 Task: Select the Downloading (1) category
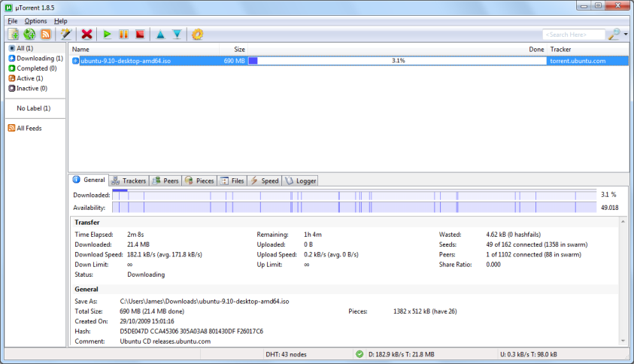(35, 58)
